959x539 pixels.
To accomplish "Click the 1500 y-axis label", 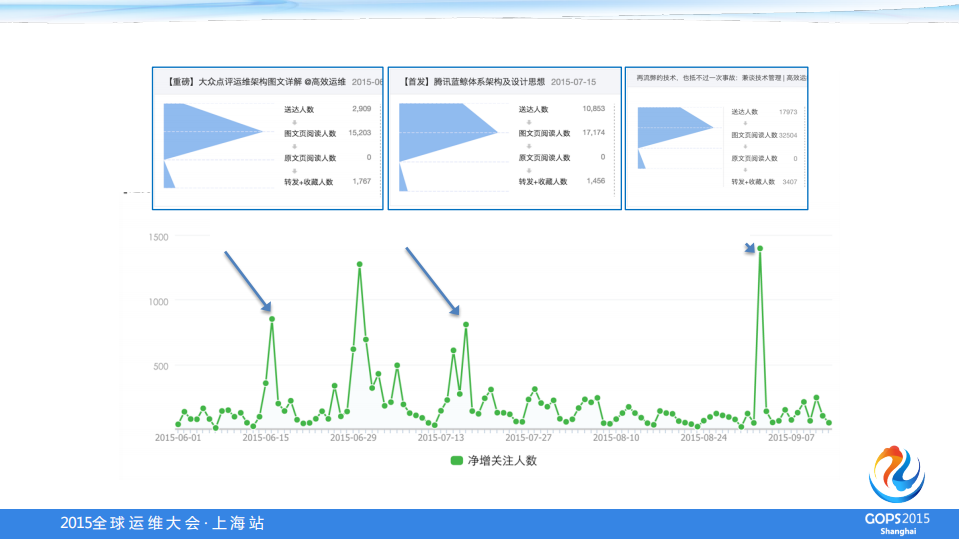I will pos(158,237).
